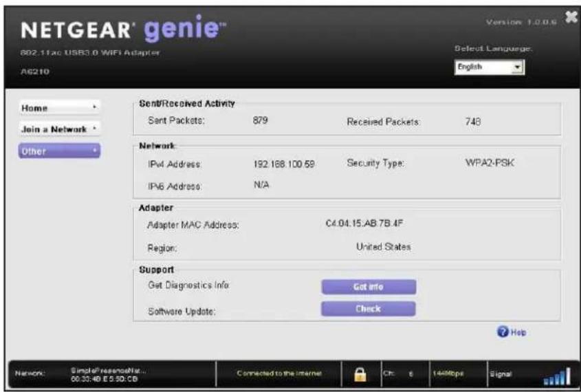Viewport: 581px width, 392px height.
Task: Click the Get Info diagnostics button
Action: pyautogui.click(x=369, y=287)
